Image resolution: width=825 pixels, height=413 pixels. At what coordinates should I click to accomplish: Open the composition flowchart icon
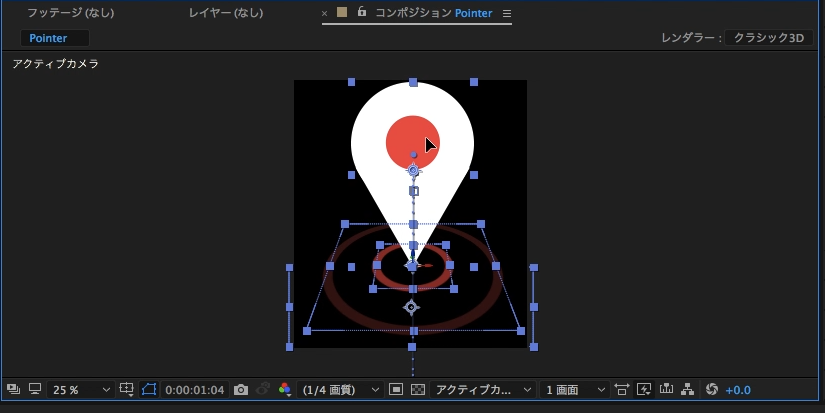coord(687,389)
